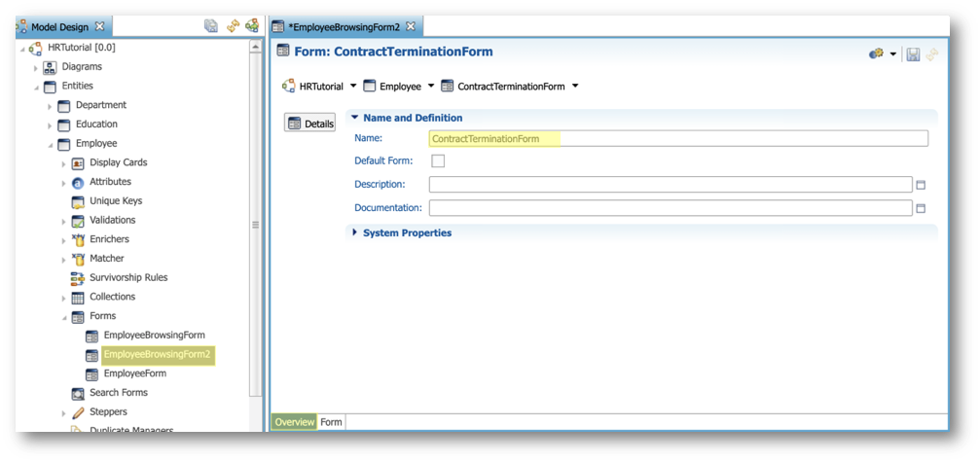Click scroll-up arrow in Model Design tree

255,47
